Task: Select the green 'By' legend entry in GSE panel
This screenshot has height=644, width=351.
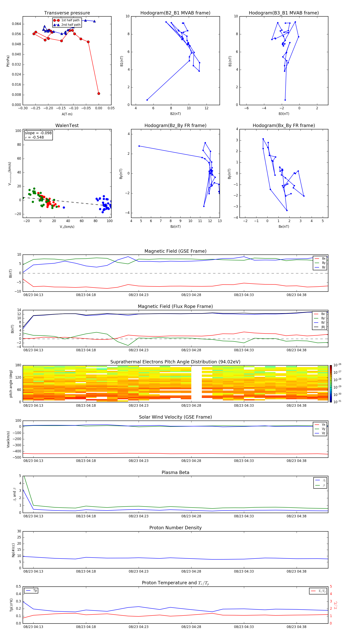Action: [320, 263]
